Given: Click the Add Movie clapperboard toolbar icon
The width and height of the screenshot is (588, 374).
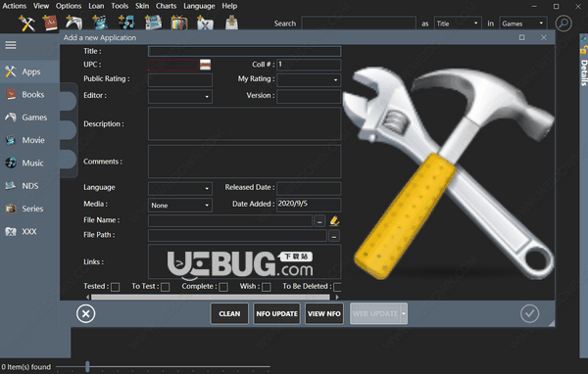Looking at the screenshot, I should tap(100, 23).
